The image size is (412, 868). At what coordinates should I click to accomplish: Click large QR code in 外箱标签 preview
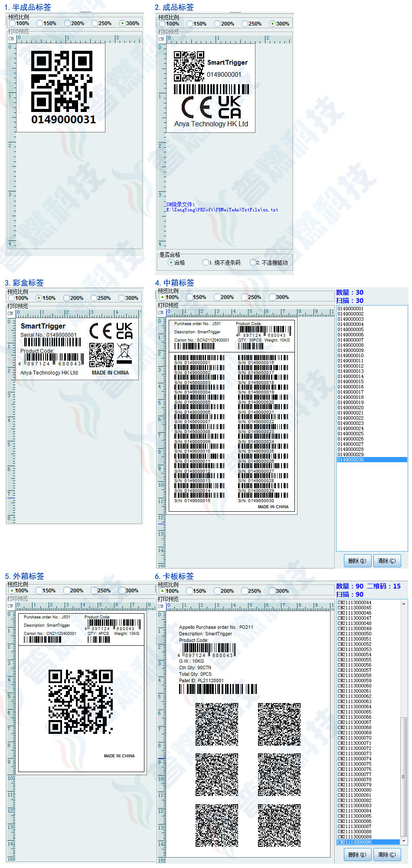[81, 702]
